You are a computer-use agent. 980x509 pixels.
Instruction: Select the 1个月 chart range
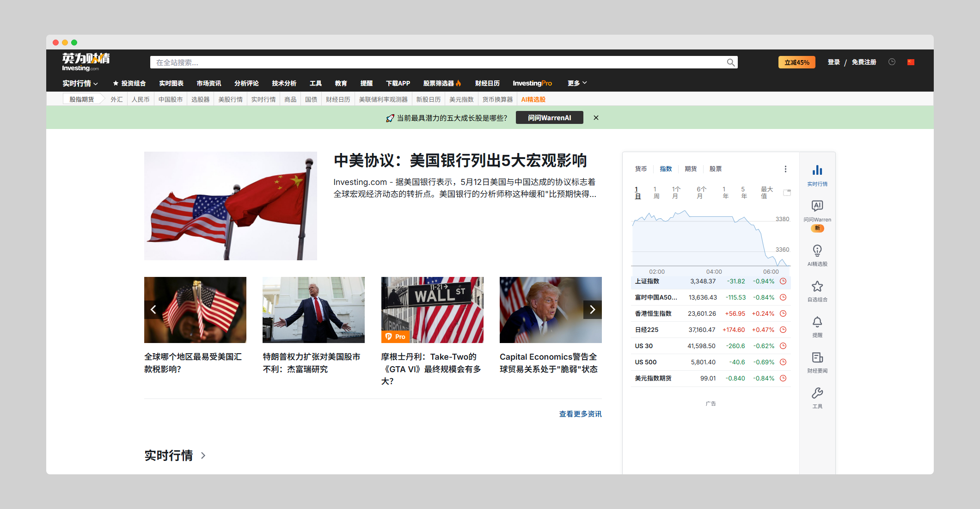pos(676,193)
